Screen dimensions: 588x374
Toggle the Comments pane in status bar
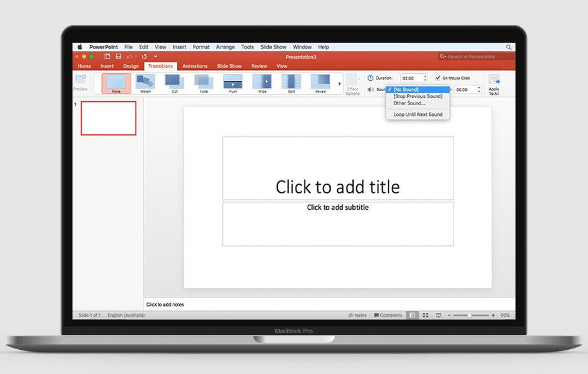tap(388, 315)
